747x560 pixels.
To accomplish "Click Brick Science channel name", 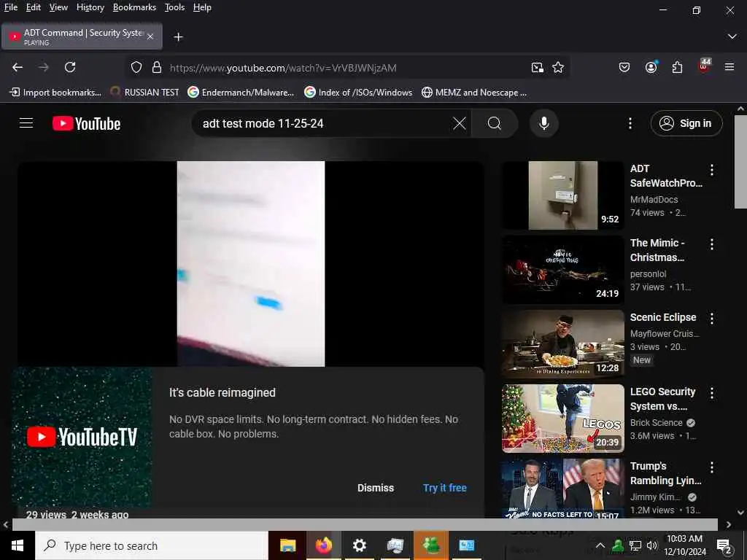I will [656, 422].
